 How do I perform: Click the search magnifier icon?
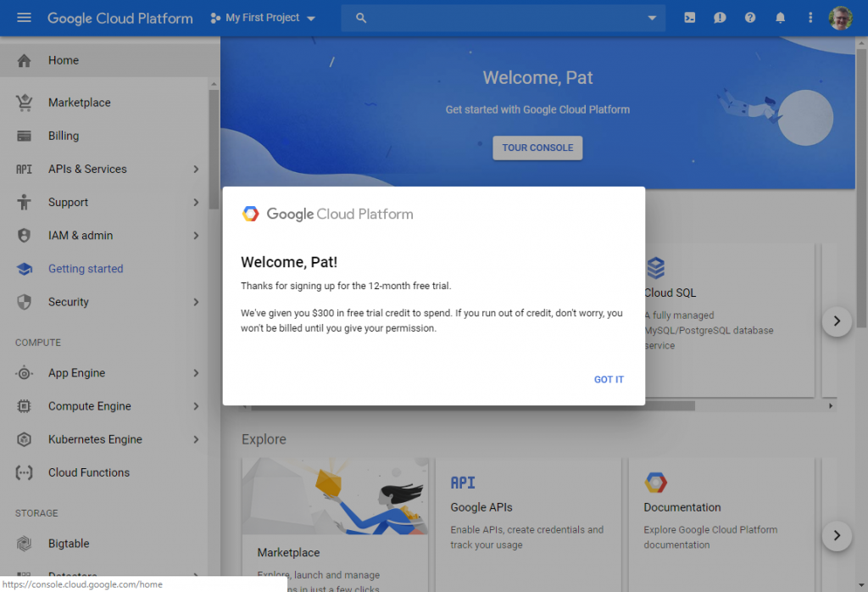tap(361, 18)
